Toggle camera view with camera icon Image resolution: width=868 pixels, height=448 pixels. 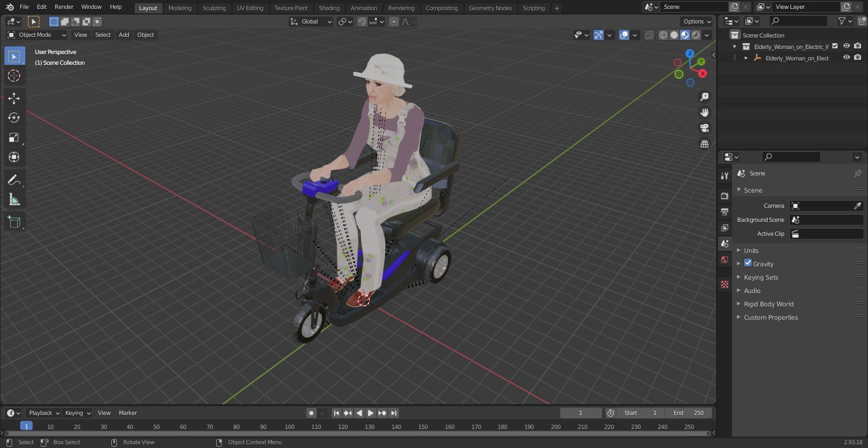point(704,128)
